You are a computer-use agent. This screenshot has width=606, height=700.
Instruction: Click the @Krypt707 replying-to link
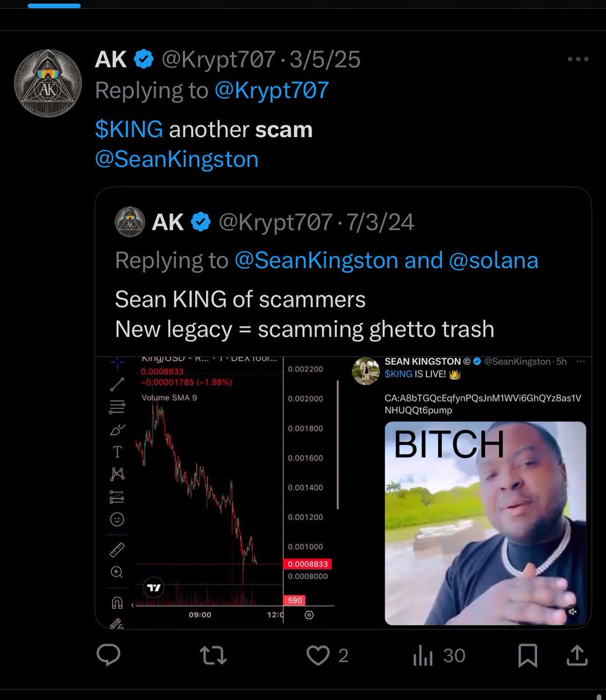(x=271, y=90)
